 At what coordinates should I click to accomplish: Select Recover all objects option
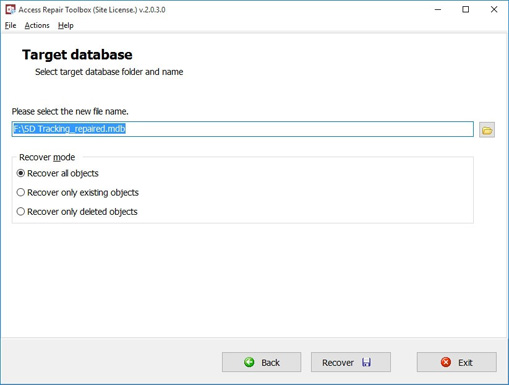coord(58,173)
